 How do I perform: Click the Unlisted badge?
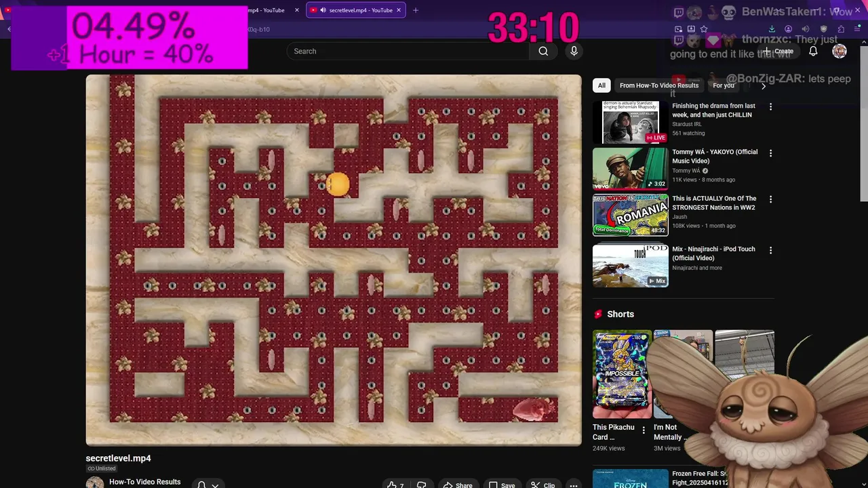[x=102, y=468]
